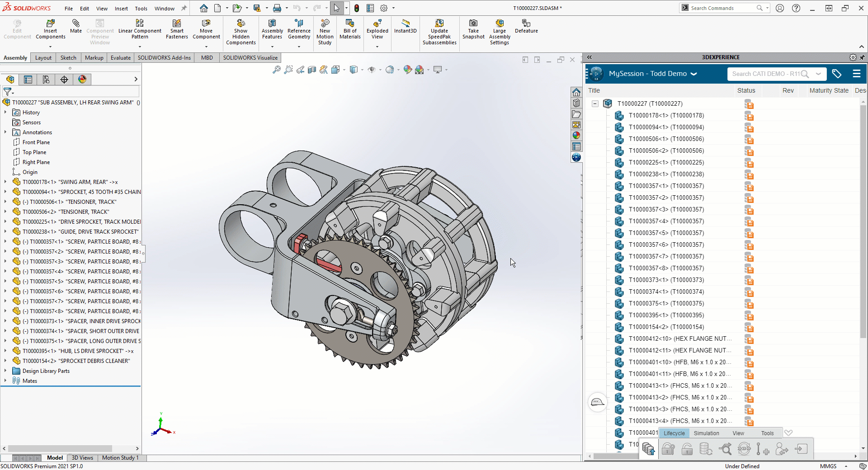Open the Simulation tab in action bar
The height and width of the screenshot is (470, 868).
tap(706, 433)
